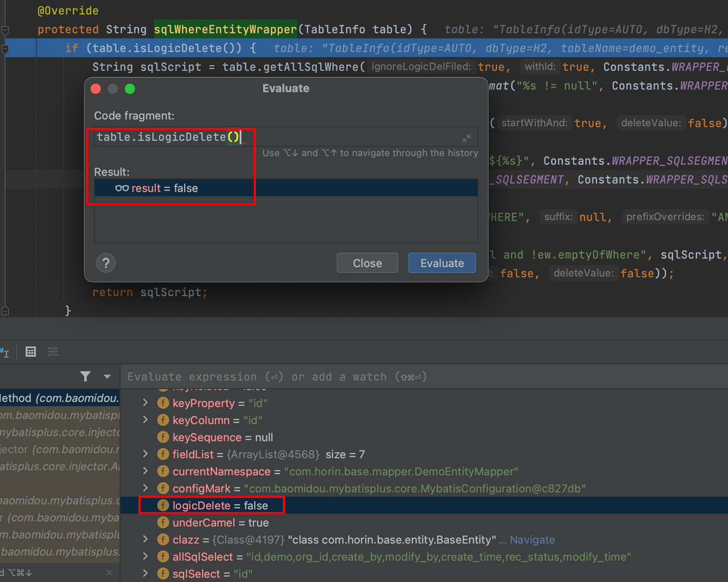Click the MybatisConfiguration@c827db string value

pos(415,488)
